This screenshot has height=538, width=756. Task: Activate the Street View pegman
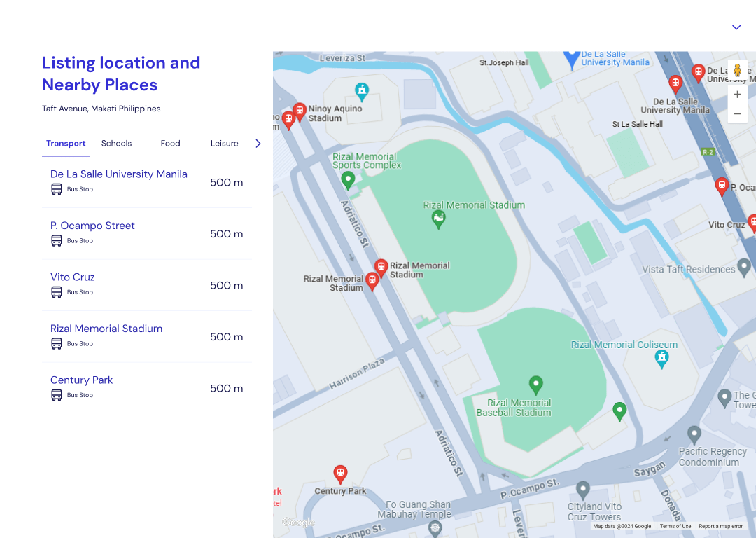pyautogui.click(x=737, y=71)
